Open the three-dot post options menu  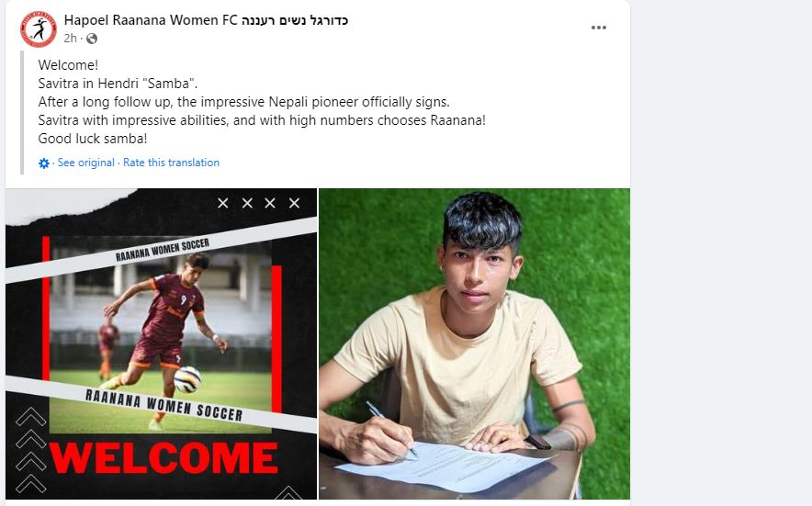click(599, 28)
